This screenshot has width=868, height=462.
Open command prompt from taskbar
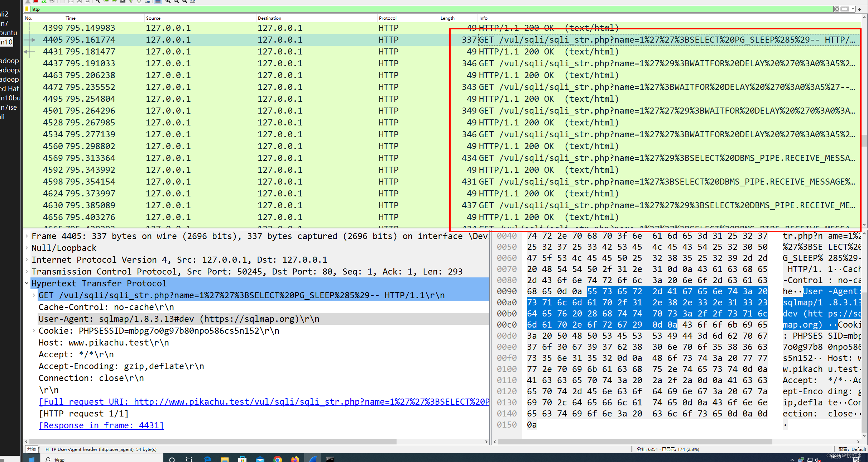click(330, 459)
